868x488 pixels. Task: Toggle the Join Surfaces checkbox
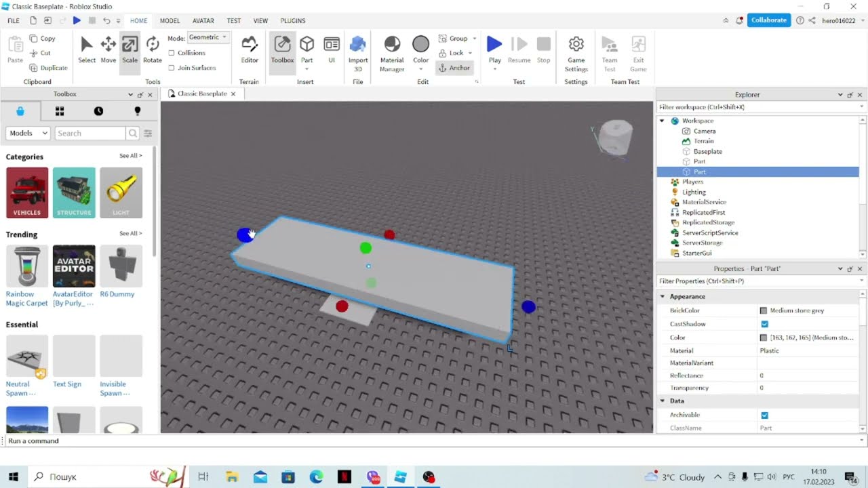(172, 68)
